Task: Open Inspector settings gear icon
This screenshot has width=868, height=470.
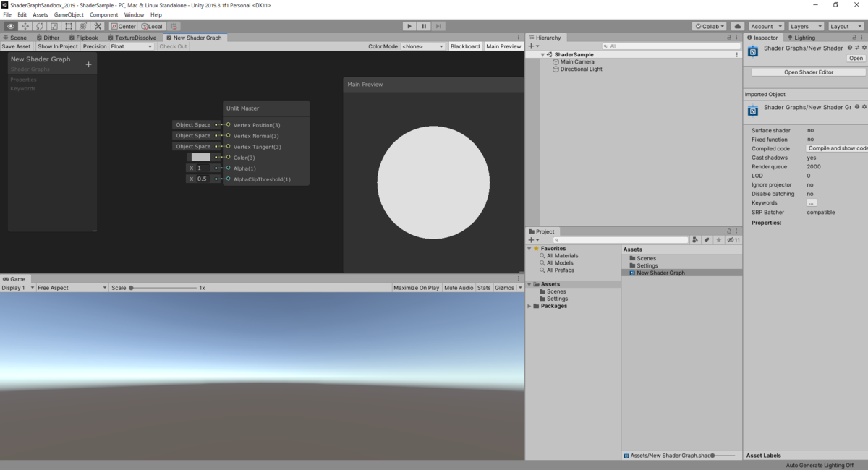Action: pyautogui.click(x=864, y=48)
